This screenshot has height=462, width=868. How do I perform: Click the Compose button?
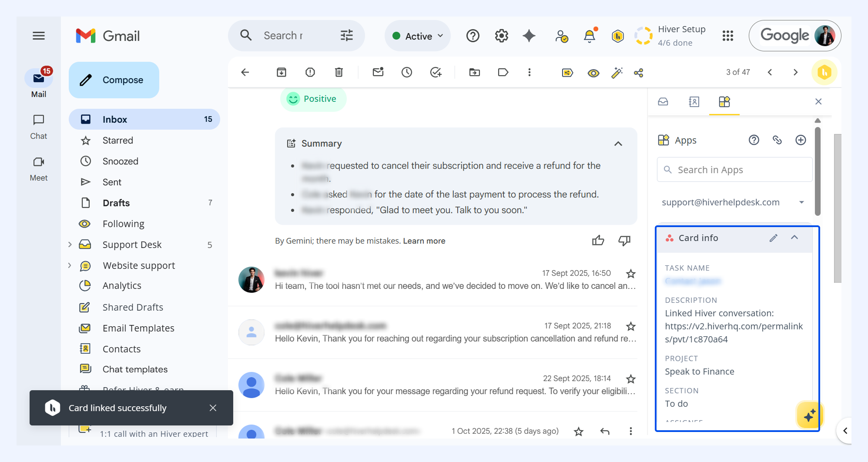click(114, 80)
